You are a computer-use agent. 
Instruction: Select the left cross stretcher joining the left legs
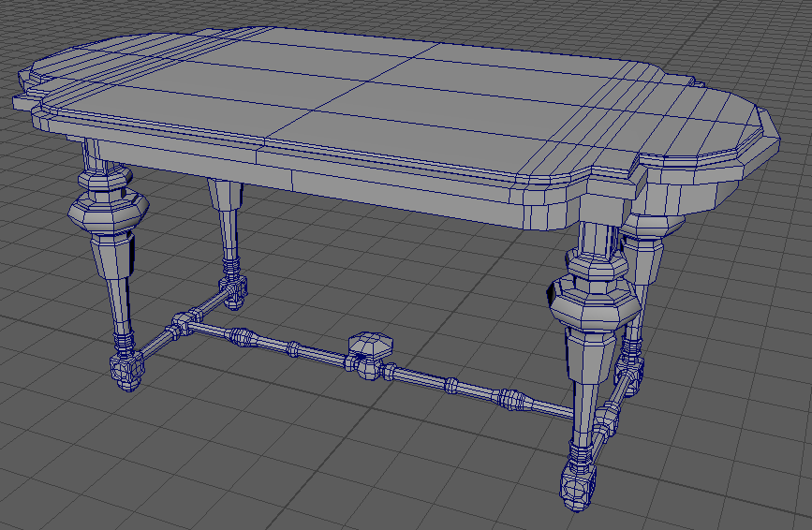(183, 323)
